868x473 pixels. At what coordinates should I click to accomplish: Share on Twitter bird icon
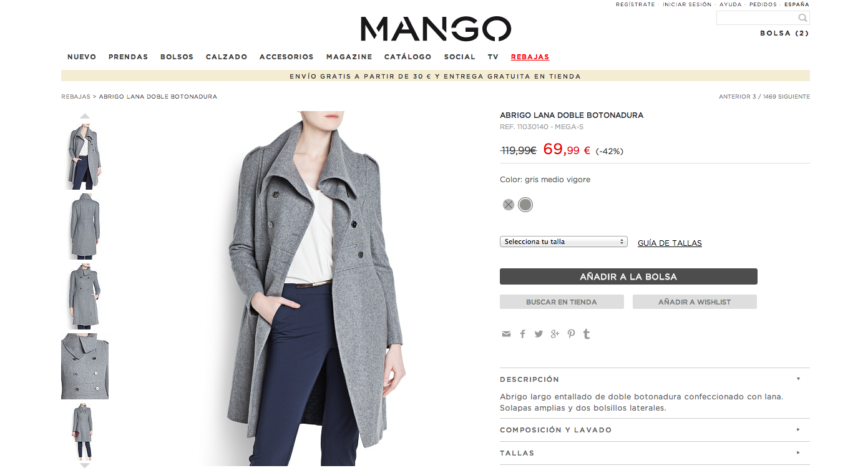539,334
